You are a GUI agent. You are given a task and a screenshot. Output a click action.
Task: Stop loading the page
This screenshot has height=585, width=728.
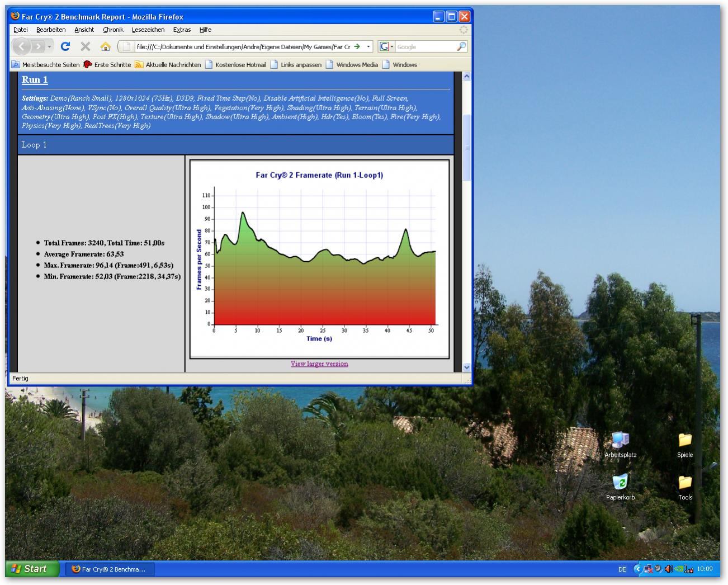[x=85, y=46]
